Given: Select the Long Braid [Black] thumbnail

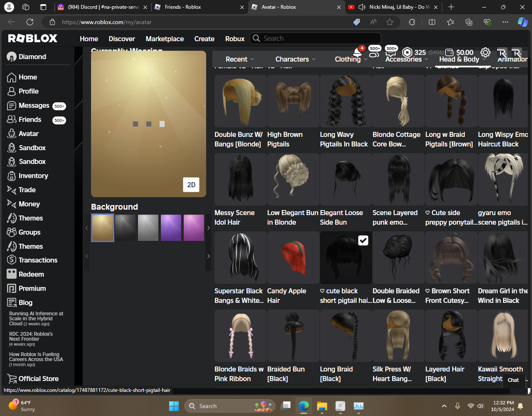Looking at the screenshot, I should (346, 336).
